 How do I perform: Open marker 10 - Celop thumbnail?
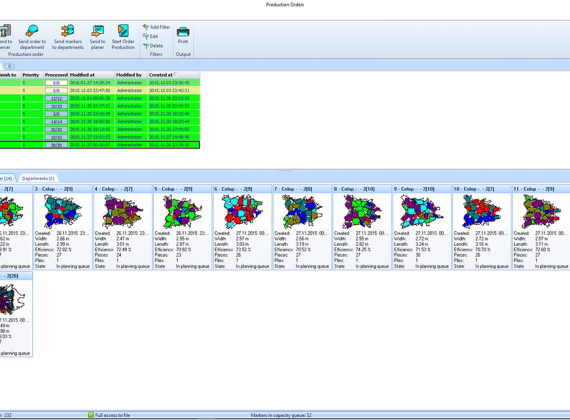(482, 211)
